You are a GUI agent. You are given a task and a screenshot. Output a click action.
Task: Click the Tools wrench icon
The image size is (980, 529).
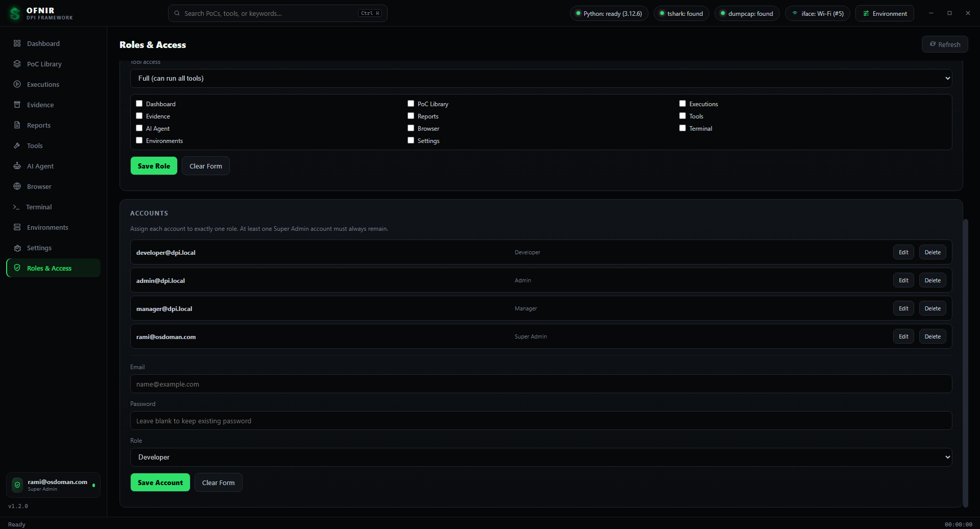(17, 146)
